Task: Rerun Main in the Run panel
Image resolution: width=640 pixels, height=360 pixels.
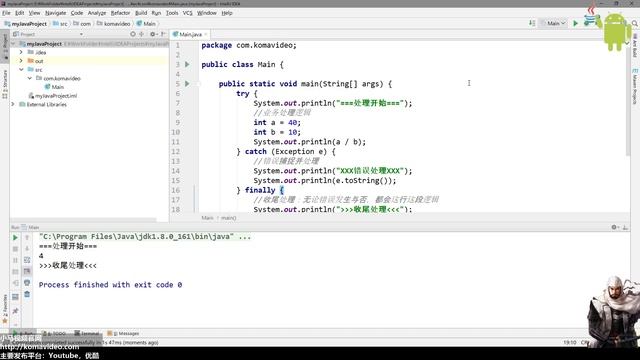Action: coord(15,238)
